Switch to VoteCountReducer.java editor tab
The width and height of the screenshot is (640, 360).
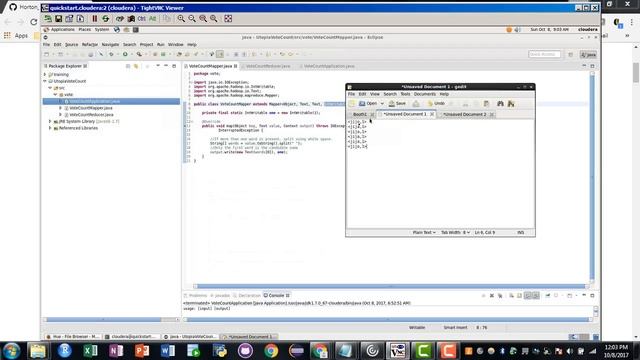(268, 66)
